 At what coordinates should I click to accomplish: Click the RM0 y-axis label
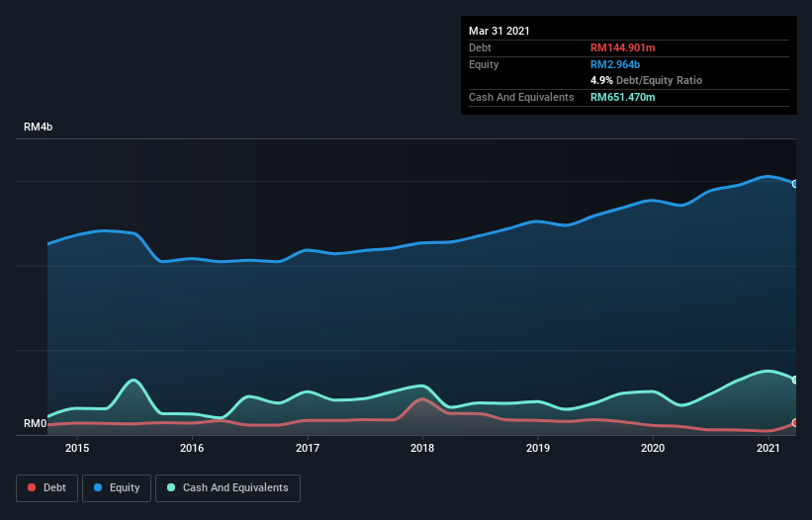pos(36,423)
